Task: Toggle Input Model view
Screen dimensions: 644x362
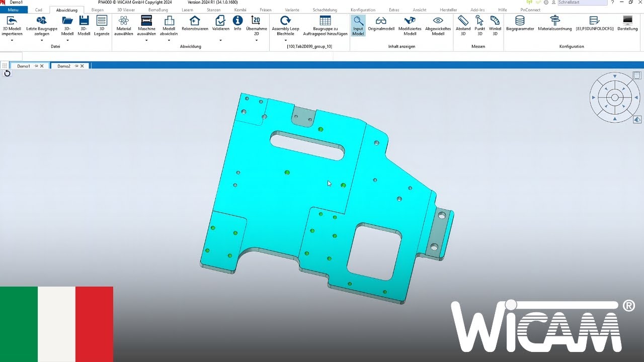Action: tap(358, 25)
